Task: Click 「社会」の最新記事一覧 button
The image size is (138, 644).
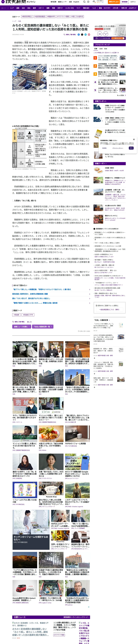Action: click(x=42, y=327)
